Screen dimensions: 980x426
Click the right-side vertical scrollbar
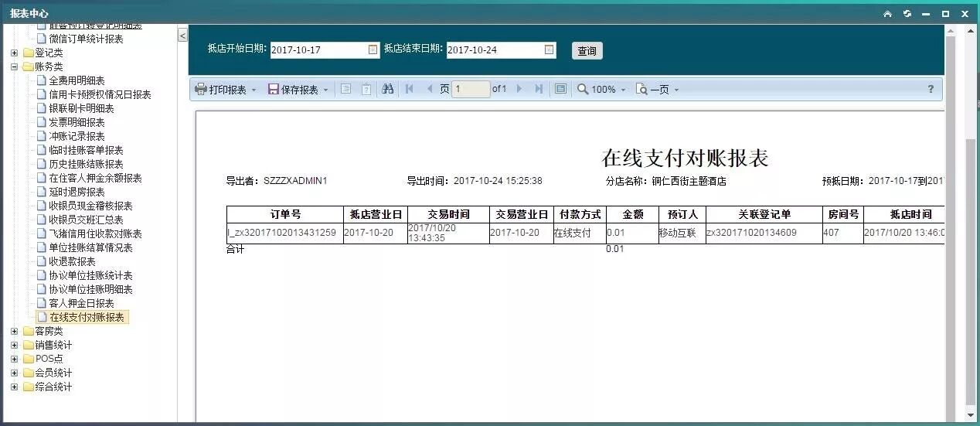[971, 224]
